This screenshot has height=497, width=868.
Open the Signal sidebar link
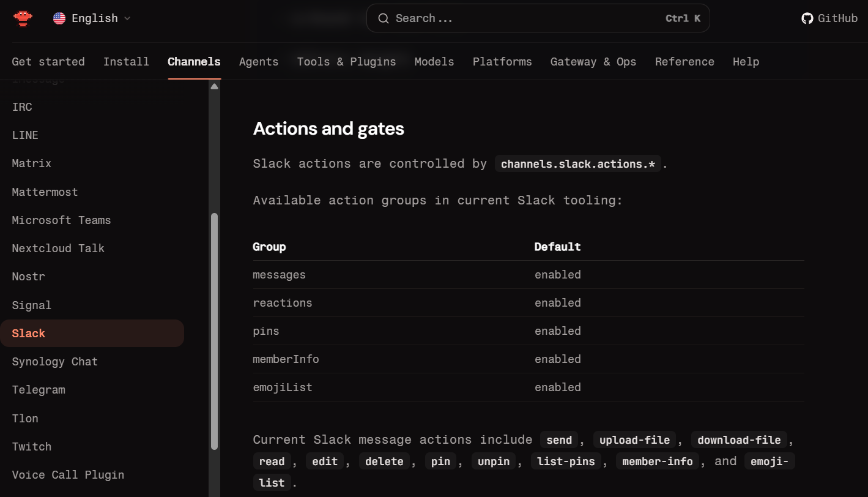[32, 305]
